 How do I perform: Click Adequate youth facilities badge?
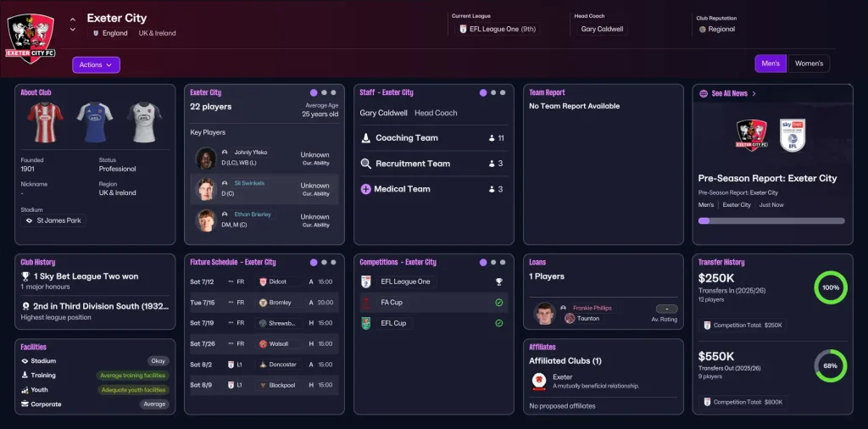[x=133, y=390]
